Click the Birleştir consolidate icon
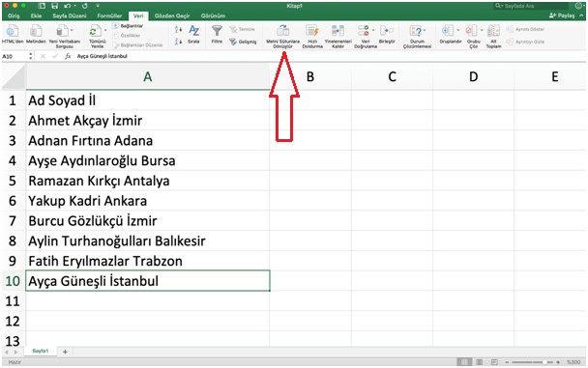This screenshot has width=588, height=368. 387,31
